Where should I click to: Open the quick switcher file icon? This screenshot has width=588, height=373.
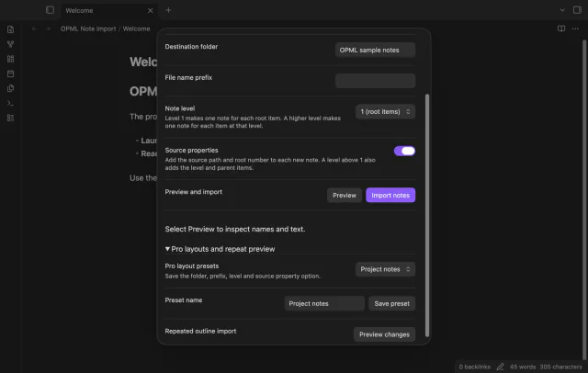[10, 29]
